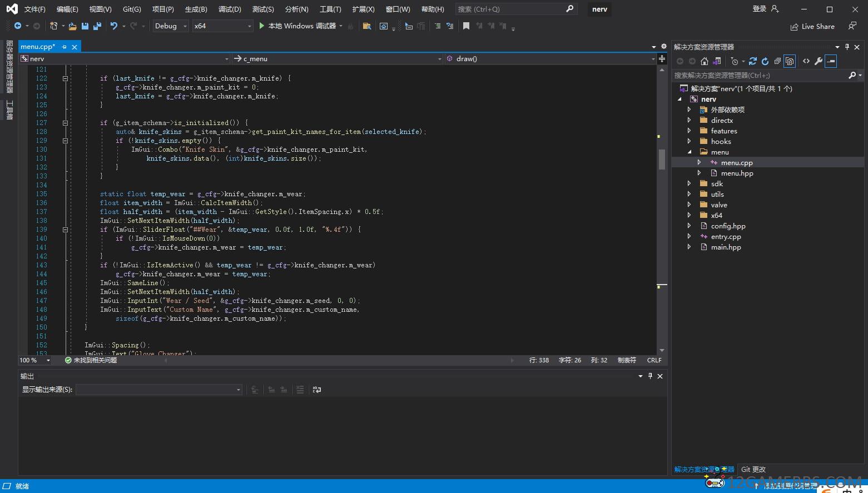Save the current file with disk icon
Screen dimensions: 868x493
point(85,26)
